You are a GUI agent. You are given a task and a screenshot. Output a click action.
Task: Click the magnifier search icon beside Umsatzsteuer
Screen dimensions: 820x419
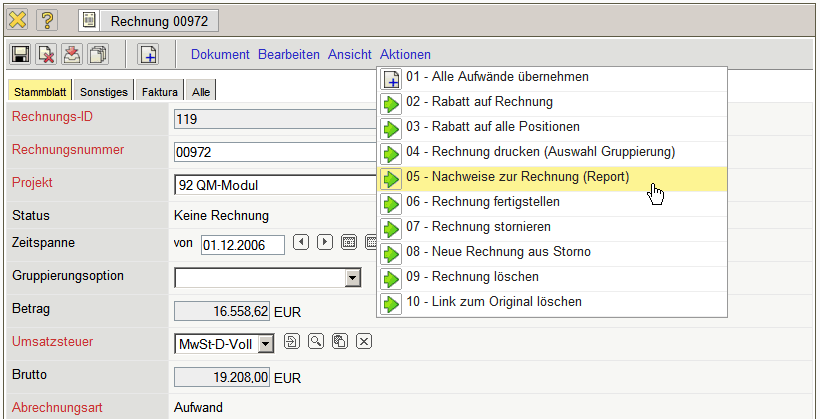(x=316, y=342)
